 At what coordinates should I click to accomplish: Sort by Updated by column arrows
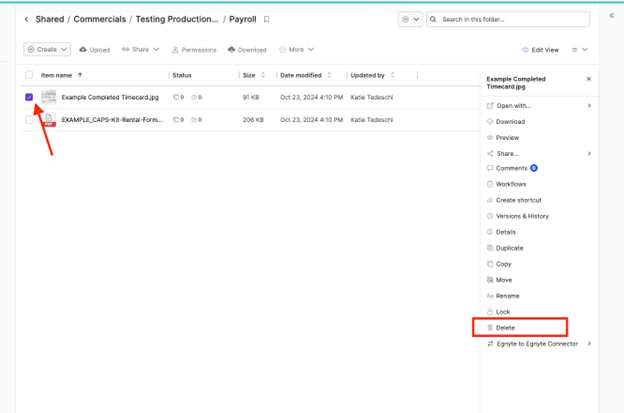tap(392, 75)
